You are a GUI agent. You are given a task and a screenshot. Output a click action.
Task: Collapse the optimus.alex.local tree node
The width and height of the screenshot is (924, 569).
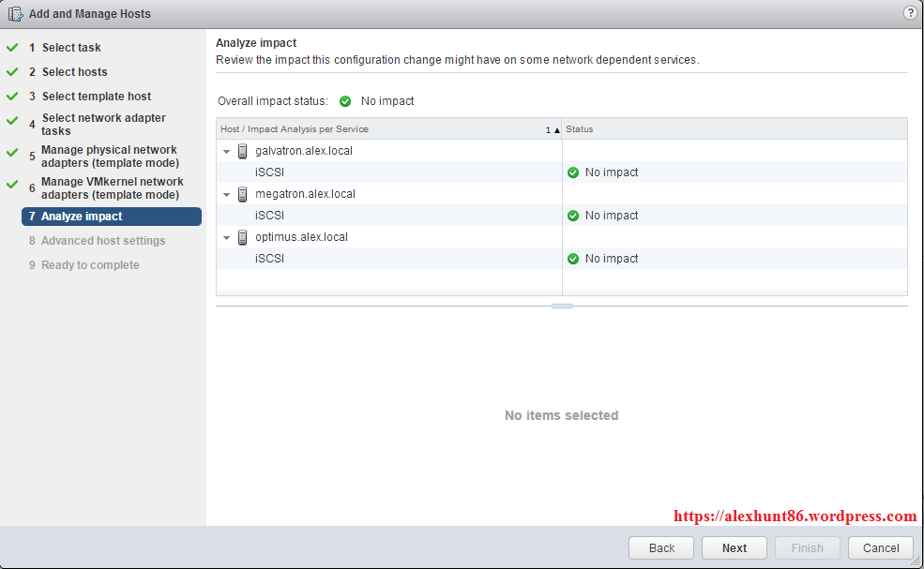click(226, 238)
